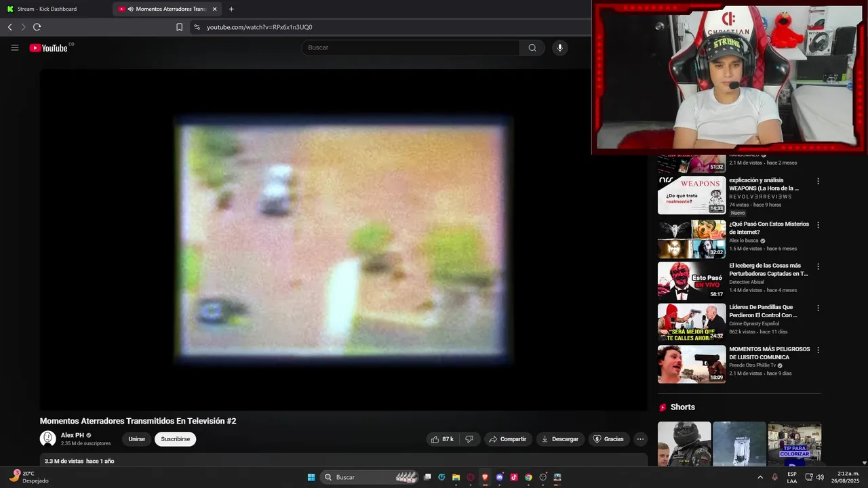Open the Alex PH channel name link
This screenshot has height=488, width=868.
pyautogui.click(x=73, y=435)
